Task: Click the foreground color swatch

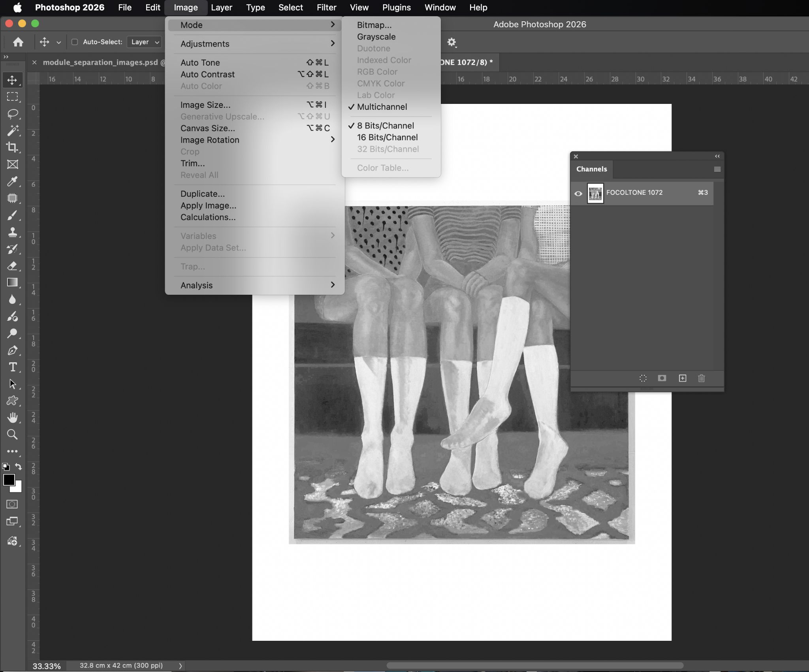Action: tap(9, 480)
